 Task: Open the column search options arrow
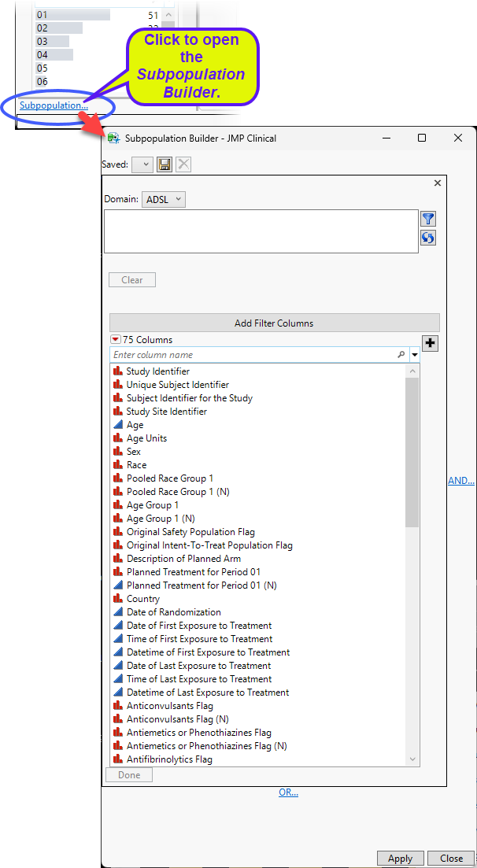(415, 356)
